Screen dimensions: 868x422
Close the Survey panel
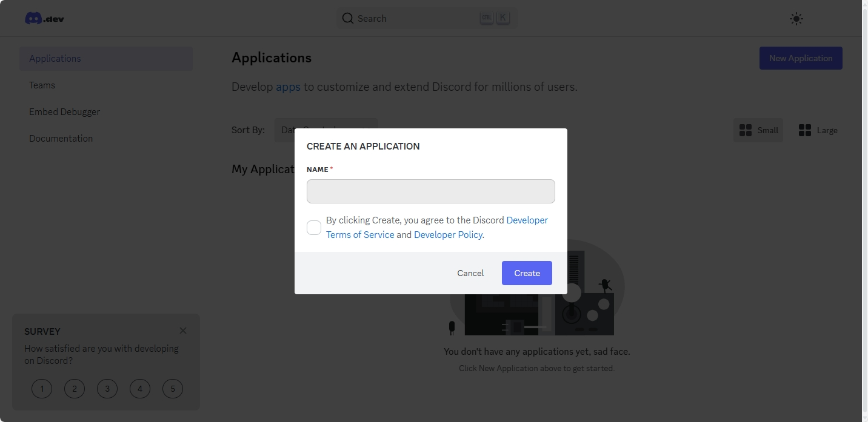pyautogui.click(x=183, y=331)
